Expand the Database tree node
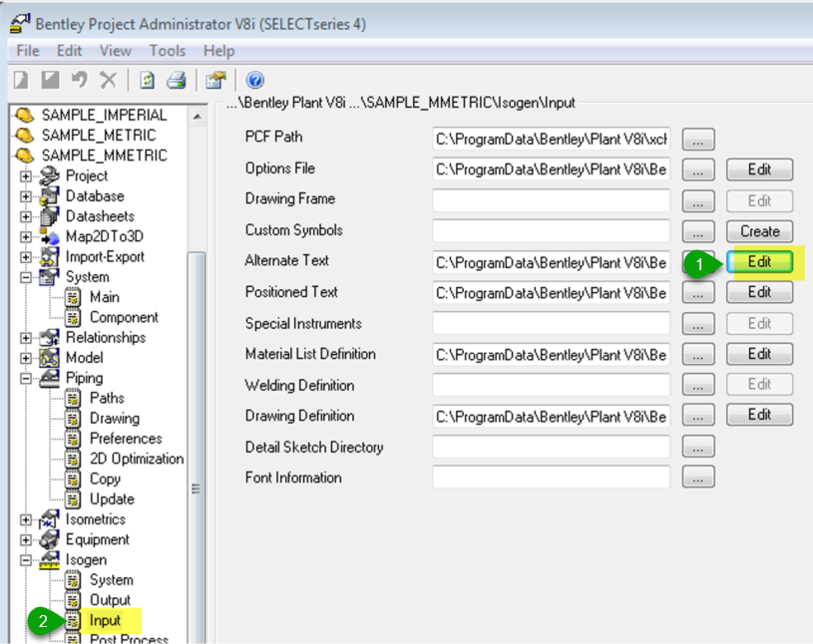 25,196
